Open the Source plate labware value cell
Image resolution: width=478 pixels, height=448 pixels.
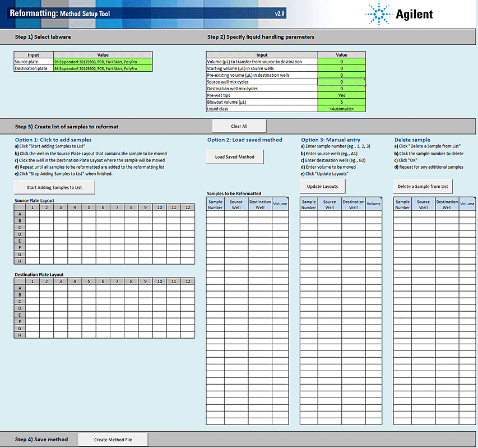point(103,62)
